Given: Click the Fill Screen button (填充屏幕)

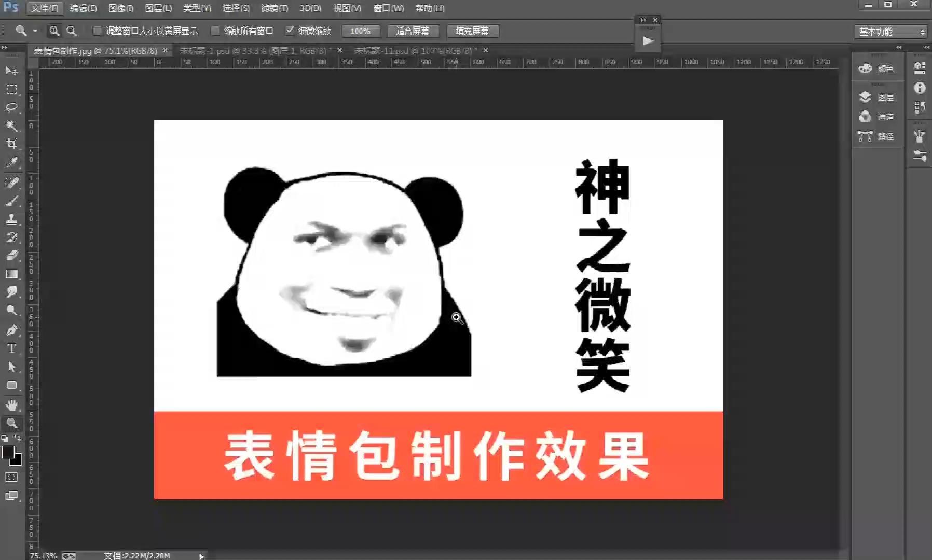Looking at the screenshot, I should 472,31.
